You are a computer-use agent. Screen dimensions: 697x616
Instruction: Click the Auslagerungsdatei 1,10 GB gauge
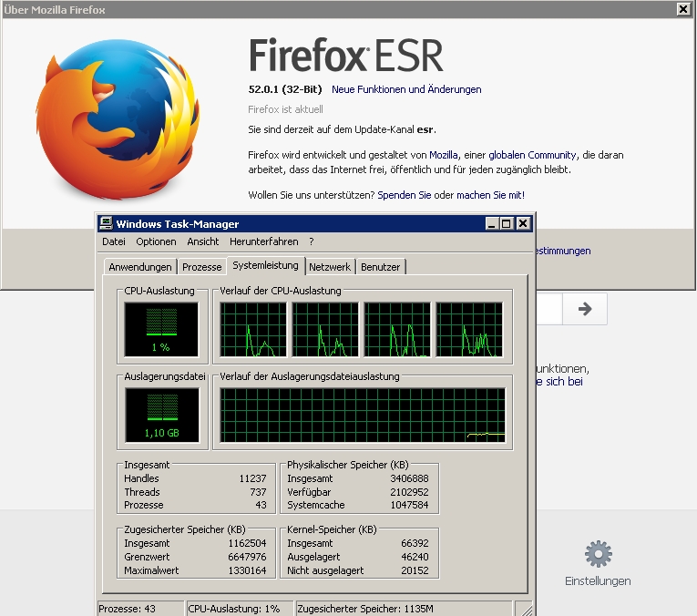[x=162, y=416]
